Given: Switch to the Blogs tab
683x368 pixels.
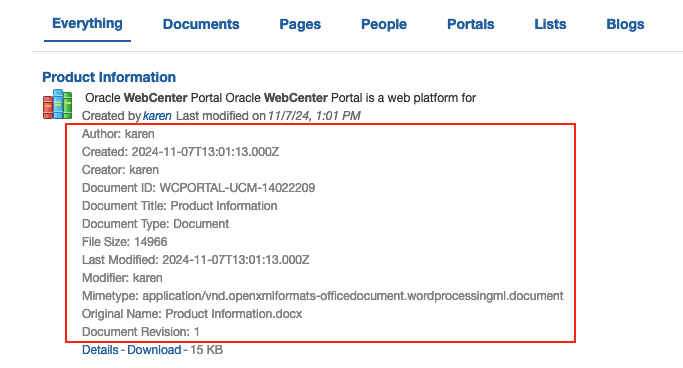Looking at the screenshot, I should pos(625,24).
